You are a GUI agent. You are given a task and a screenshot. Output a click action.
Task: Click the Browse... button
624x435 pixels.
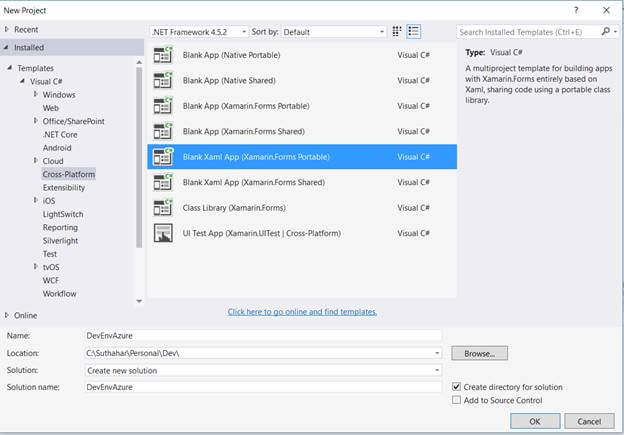point(479,353)
